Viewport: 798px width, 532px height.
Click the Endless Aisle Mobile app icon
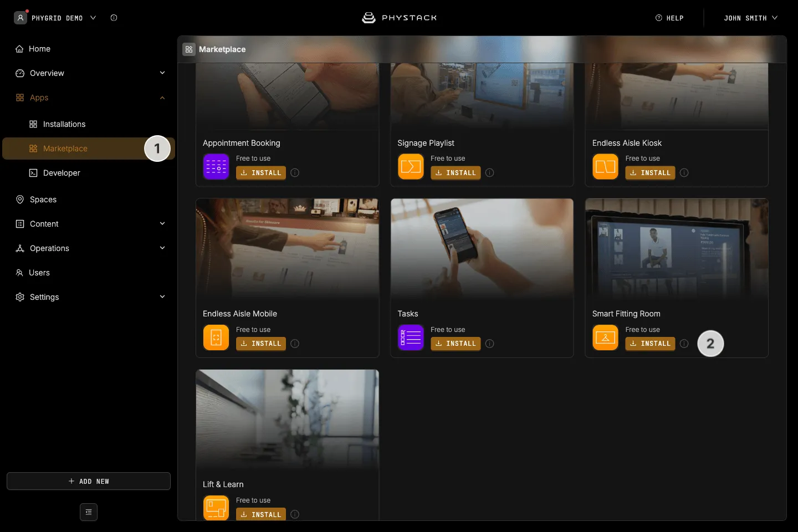216,337
